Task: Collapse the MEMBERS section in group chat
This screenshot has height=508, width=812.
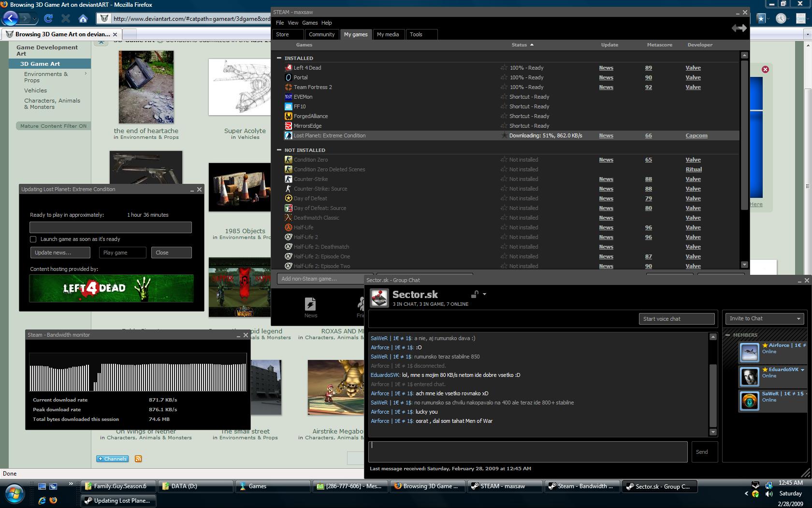Action: (728, 335)
